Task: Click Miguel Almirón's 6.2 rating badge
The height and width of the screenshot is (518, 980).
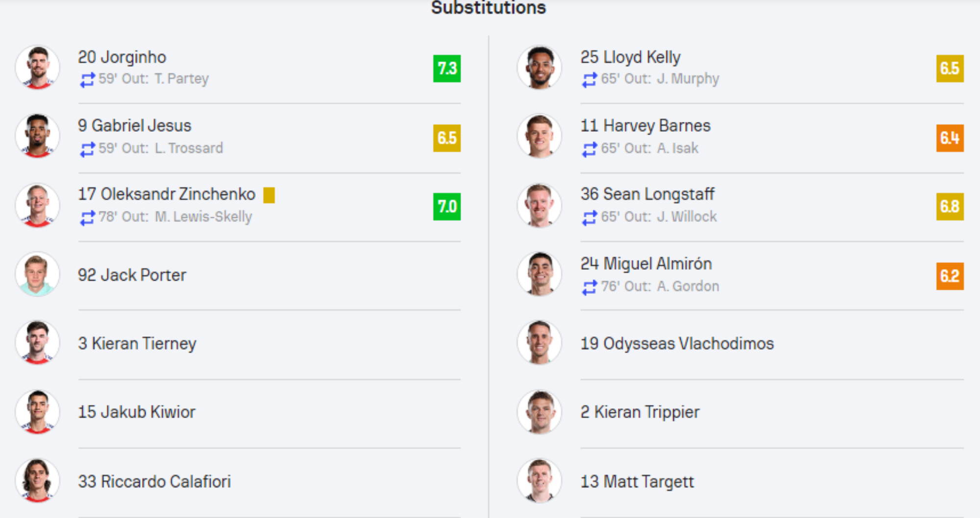Action: (x=950, y=276)
